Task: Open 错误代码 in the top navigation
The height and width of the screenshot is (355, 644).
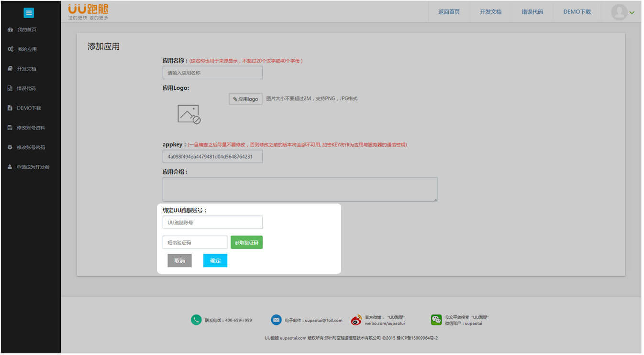Action: pyautogui.click(x=532, y=12)
